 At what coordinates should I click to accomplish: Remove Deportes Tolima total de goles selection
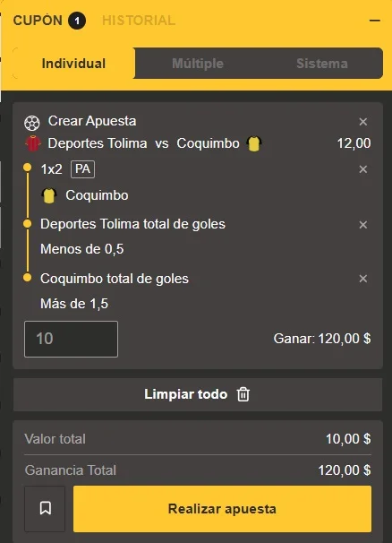pyautogui.click(x=363, y=225)
